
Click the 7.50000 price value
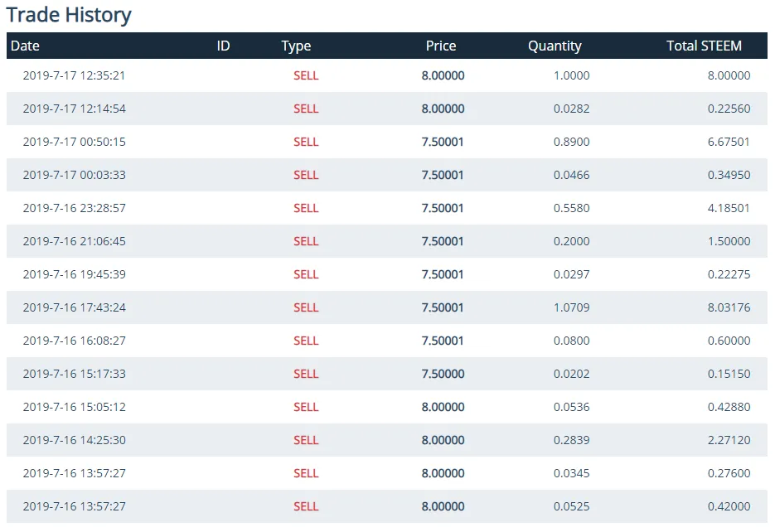point(443,374)
